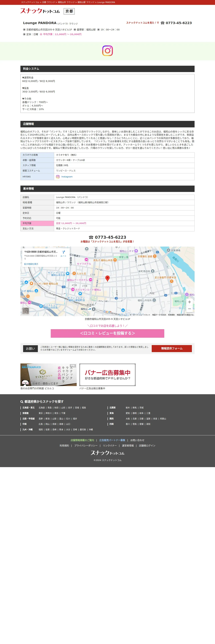This screenshot has width=215, height=644.
Task: Click 地図の誤りを報告する on map
Action: (x=185, y=315)
